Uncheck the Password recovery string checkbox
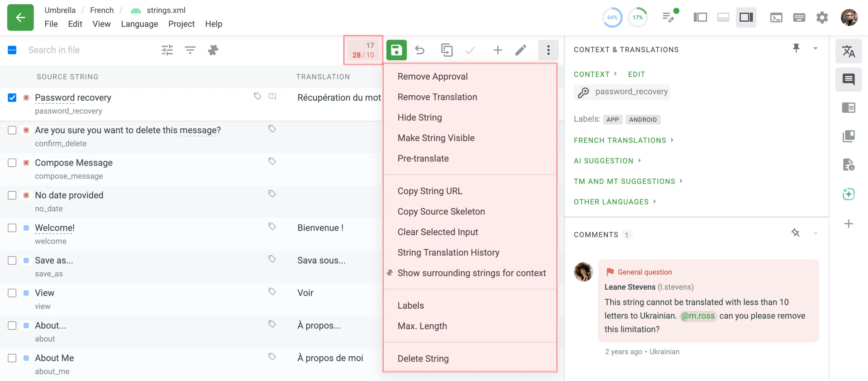The image size is (868, 381). 12,98
